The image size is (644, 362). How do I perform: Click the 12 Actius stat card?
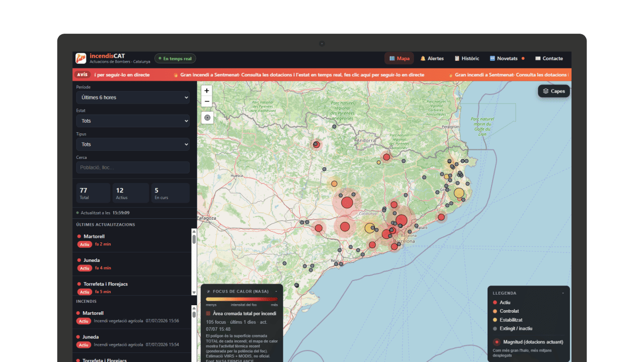pos(131,193)
